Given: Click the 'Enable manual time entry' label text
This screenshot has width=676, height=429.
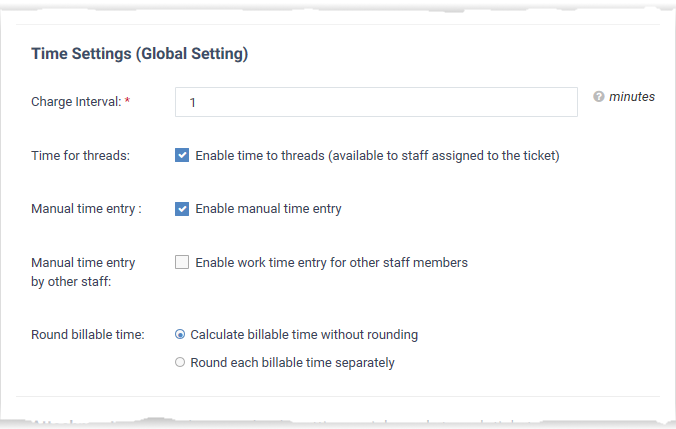Looking at the screenshot, I should click(x=268, y=209).
